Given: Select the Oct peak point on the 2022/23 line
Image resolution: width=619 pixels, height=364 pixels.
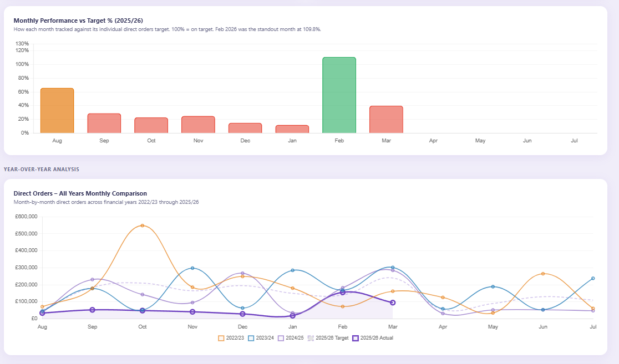Looking at the screenshot, I should pos(142,225).
